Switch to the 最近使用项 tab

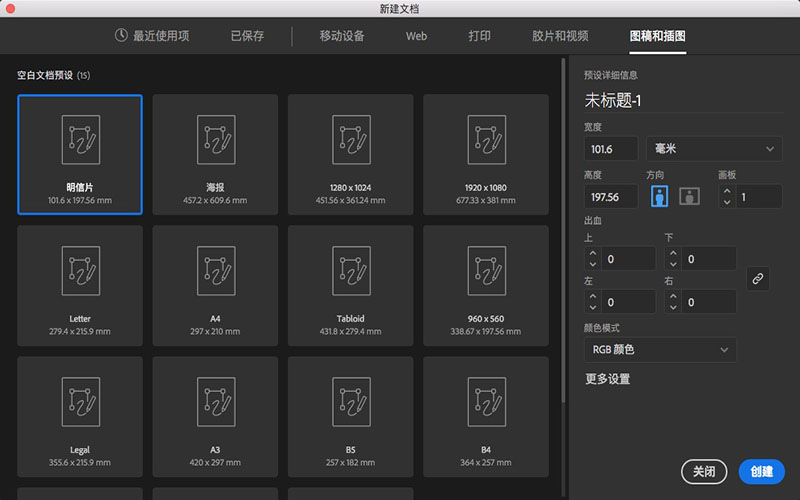(152, 36)
